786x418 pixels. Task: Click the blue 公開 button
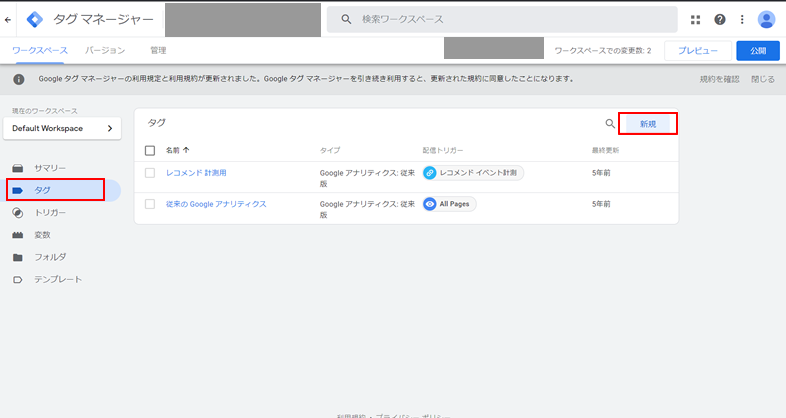pos(758,51)
